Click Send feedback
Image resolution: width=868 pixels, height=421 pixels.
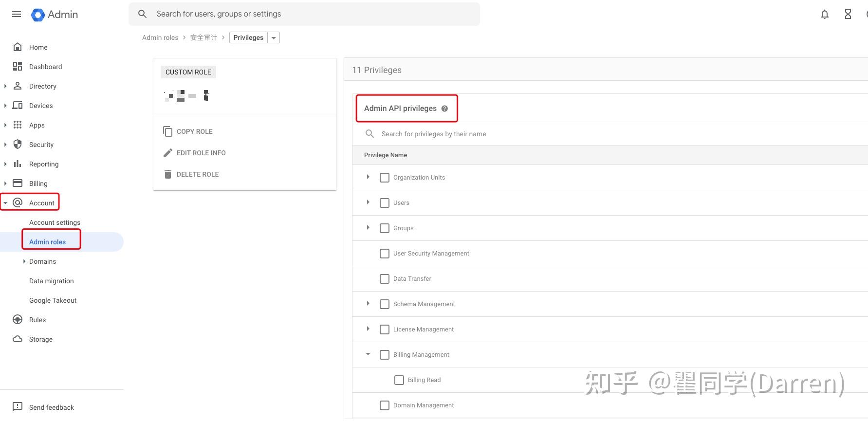point(51,407)
